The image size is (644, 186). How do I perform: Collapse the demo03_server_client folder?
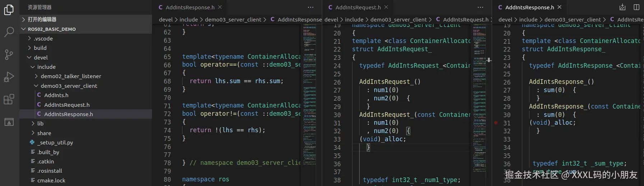86,86
